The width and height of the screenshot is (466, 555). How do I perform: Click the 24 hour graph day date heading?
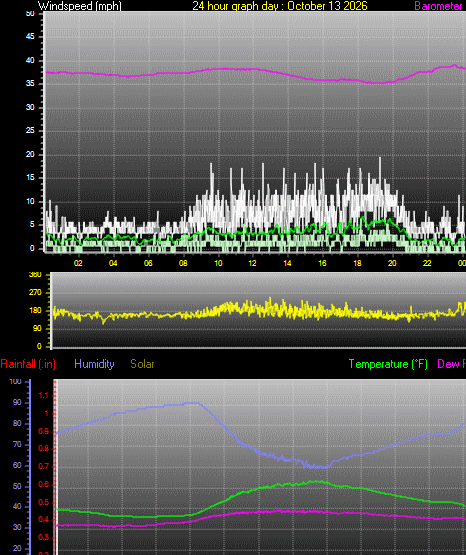[280, 6]
